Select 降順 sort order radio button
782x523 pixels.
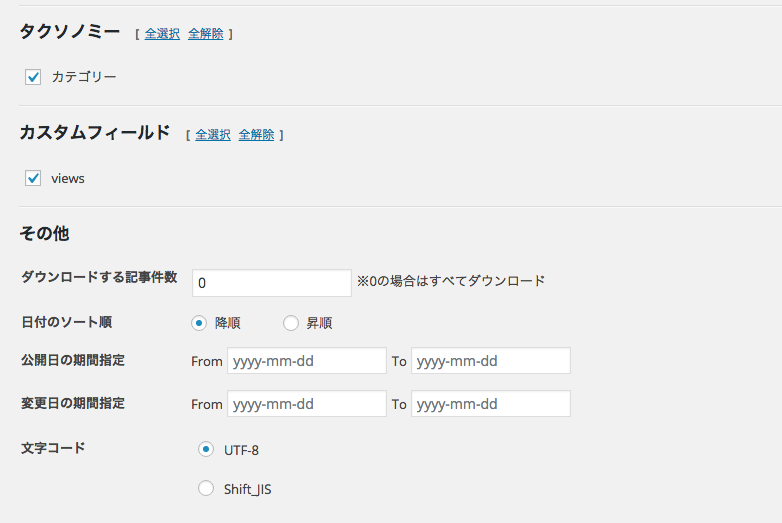[x=199, y=323]
